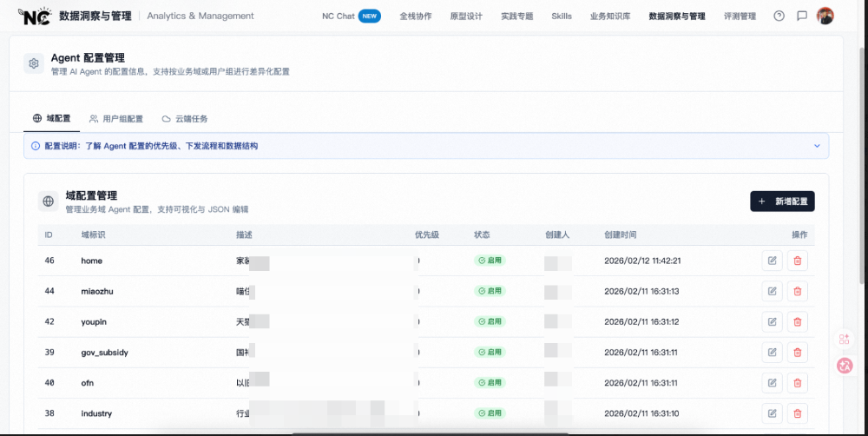Image resolution: width=868 pixels, height=436 pixels.
Task: Click the 新增配置 button
Action: click(782, 201)
